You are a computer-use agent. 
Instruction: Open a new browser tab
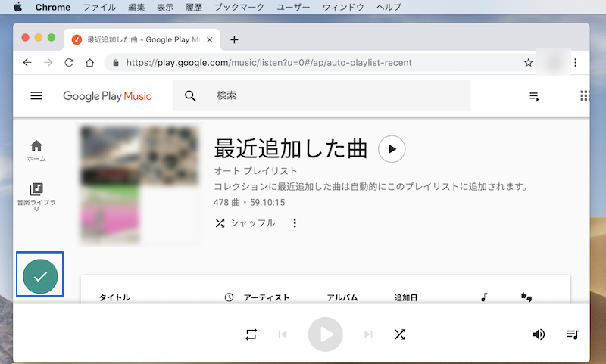(x=234, y=40)
